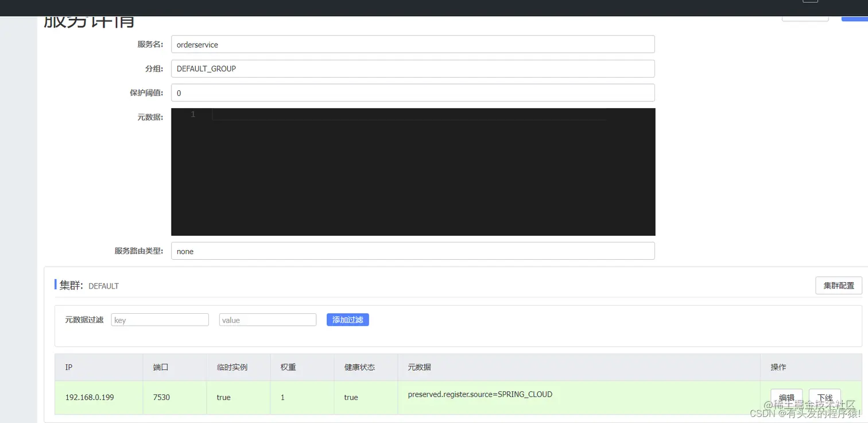Click the 保护阈值 field showing 0
868x423 pixels.
(413, 93)
